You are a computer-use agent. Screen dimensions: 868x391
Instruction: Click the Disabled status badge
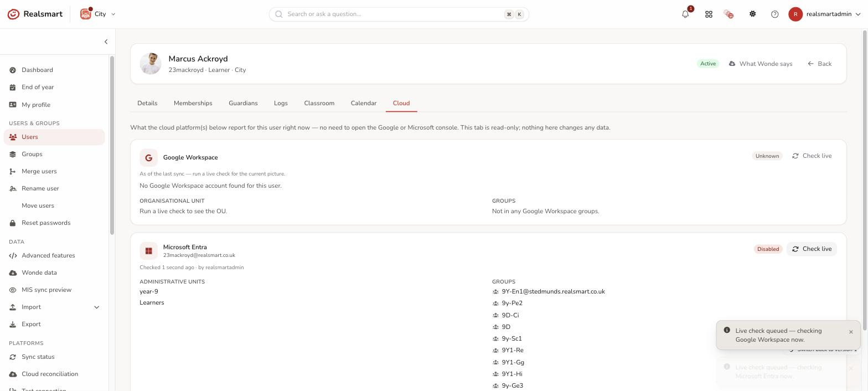[x=768, y=249]
